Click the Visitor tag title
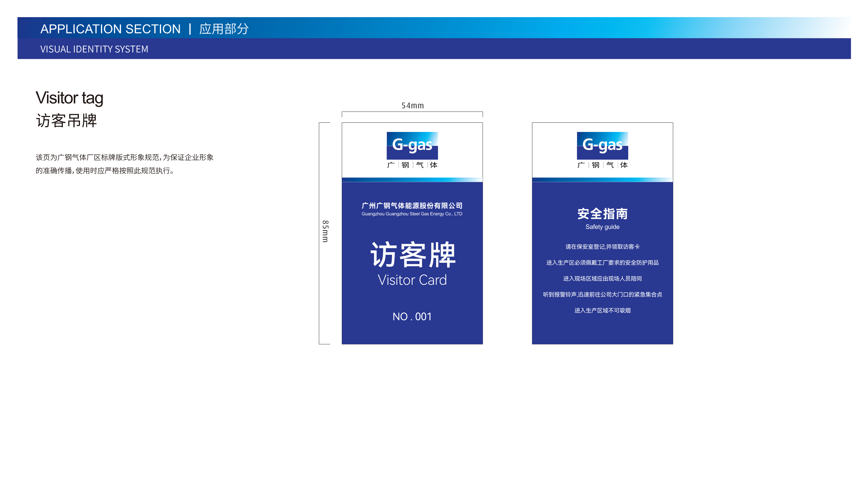The height and width of the screenshot is (488, 868). [70, 98]
